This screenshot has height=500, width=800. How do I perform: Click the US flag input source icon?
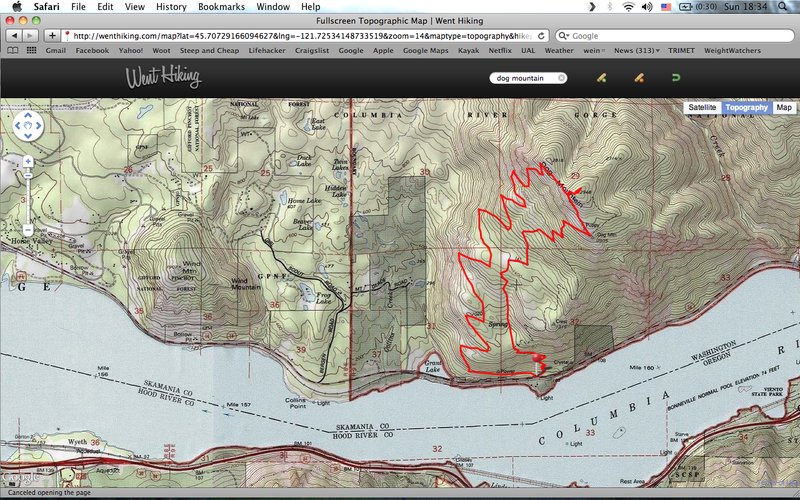pyautogui.click(x=666, y=7)
